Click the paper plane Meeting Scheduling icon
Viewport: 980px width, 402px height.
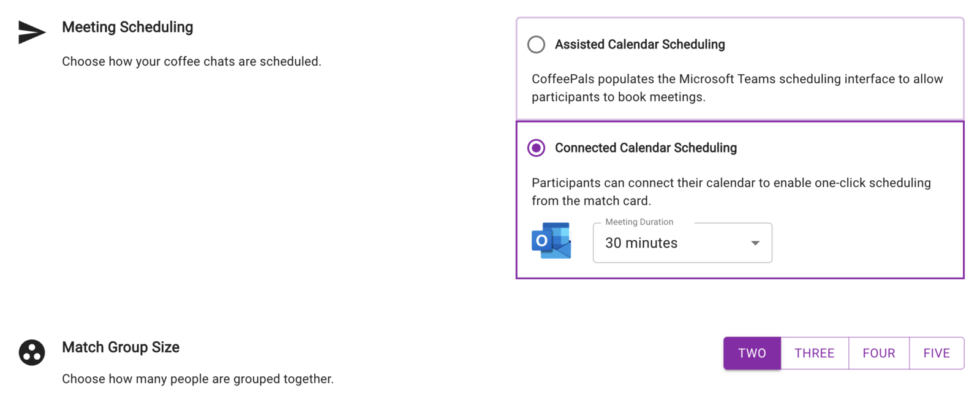pos(32,32)
